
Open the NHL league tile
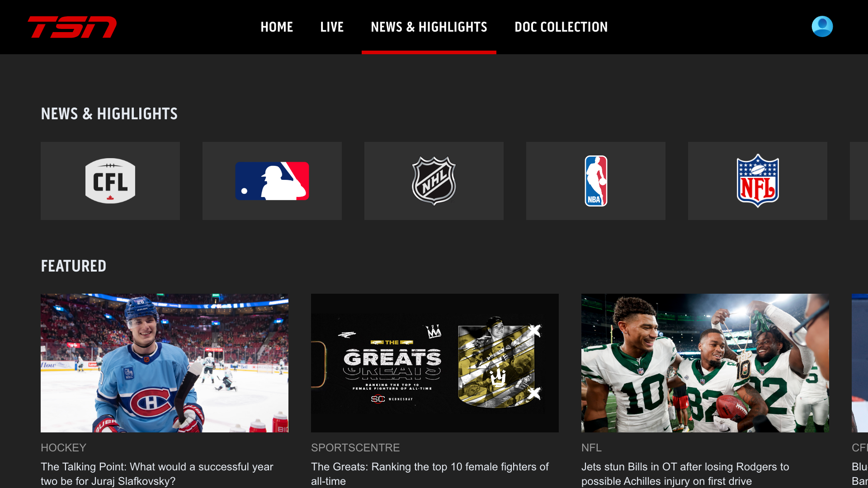(x=434, y=181)
